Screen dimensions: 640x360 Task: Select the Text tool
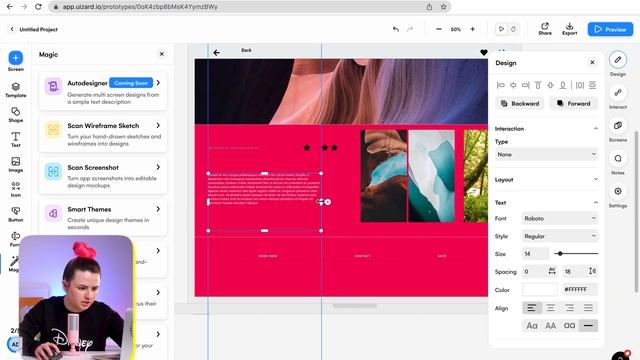coord(16,139)
